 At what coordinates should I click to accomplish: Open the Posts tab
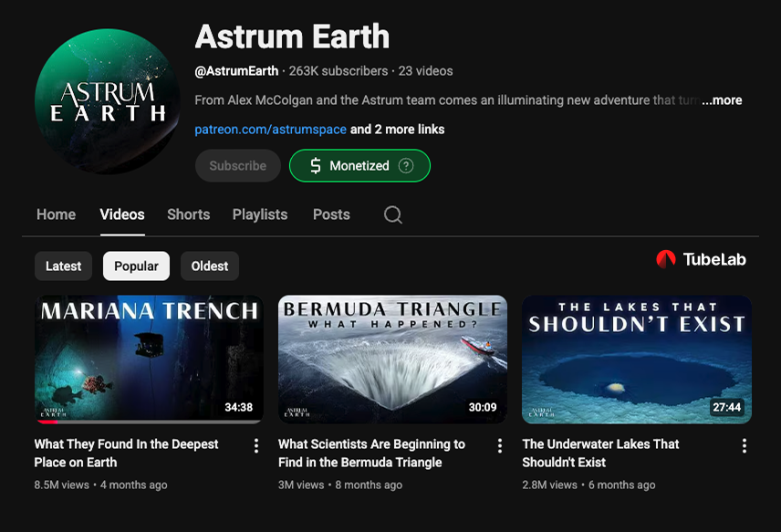331,214
